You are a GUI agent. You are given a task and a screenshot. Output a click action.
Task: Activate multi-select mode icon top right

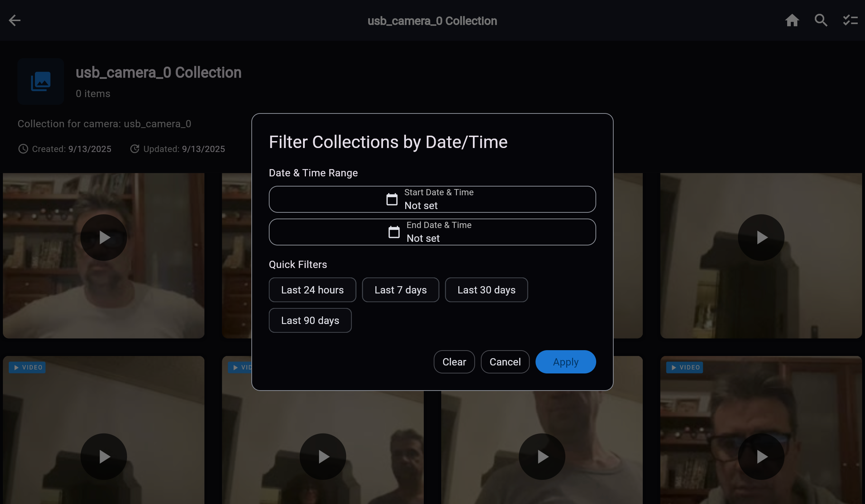(850, 20)
